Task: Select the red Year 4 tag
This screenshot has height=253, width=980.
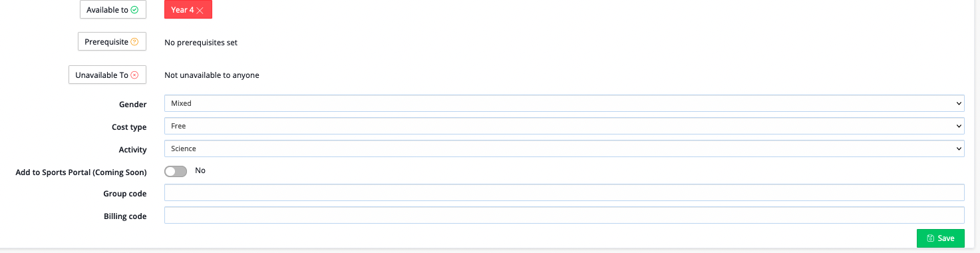Action: pyautogui.click(x=188, y=10)
